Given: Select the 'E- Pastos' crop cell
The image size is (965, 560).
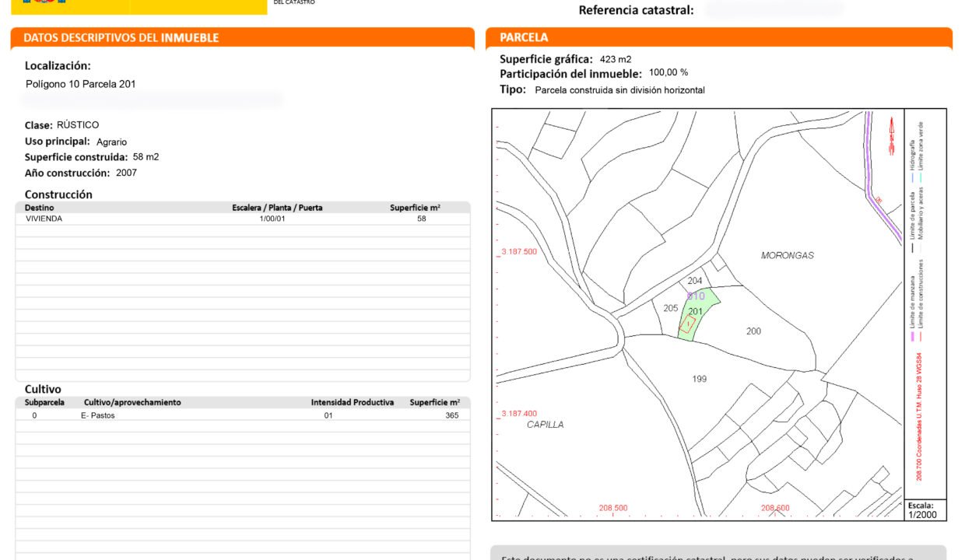Looking at the screenshot, I should [x=98, y=415].
